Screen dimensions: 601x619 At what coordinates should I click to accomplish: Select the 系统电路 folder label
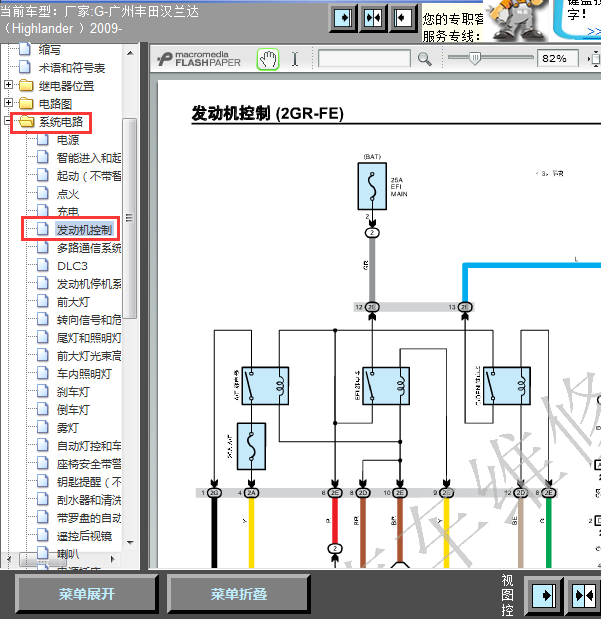click(x=61, y=122)
